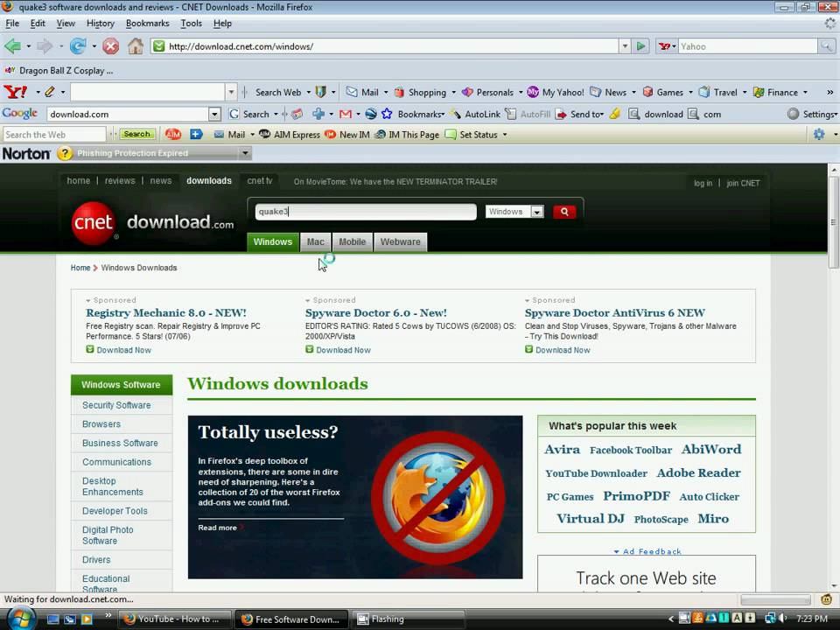This screenshot has width=840, height=630.
Task: Open the File menu
Action: (12, 24)
